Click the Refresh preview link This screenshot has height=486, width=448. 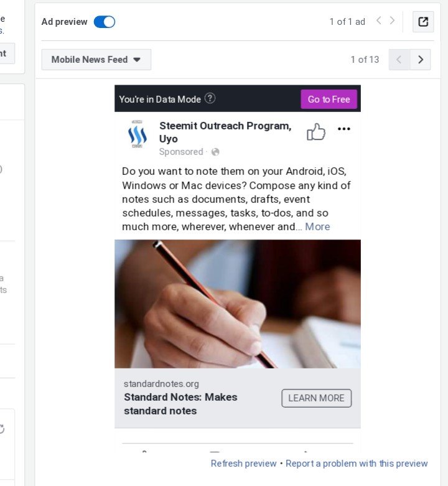(x=243, y=464)
